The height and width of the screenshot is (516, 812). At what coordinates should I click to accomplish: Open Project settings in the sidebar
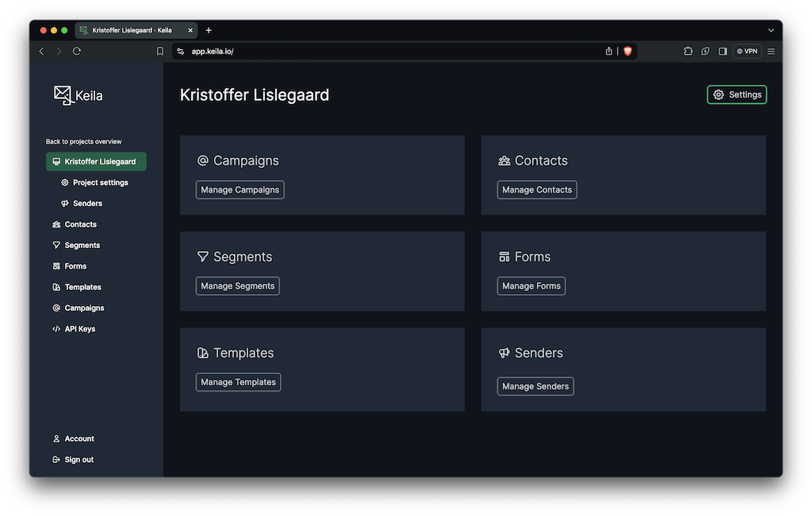coord(100,182)
